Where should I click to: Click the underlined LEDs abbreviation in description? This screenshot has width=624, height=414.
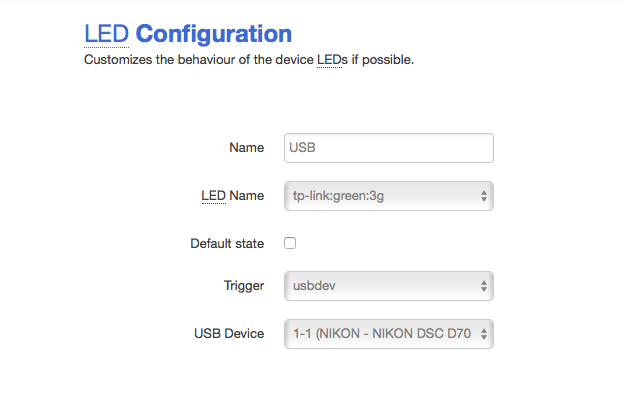333,60
